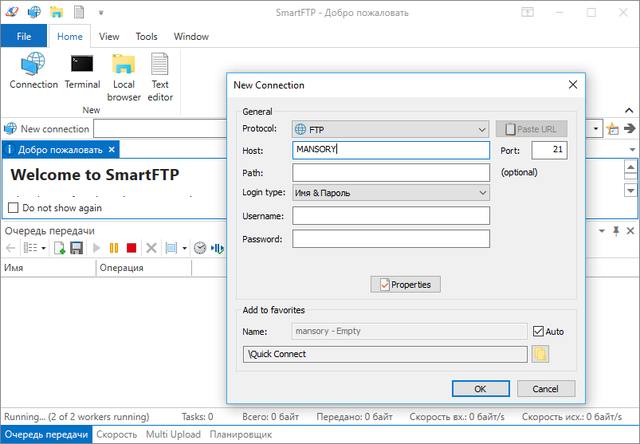640x444 pixels.
Task: Click the scheduler clock icon in queue toolbar
Action: pos(200,247)
